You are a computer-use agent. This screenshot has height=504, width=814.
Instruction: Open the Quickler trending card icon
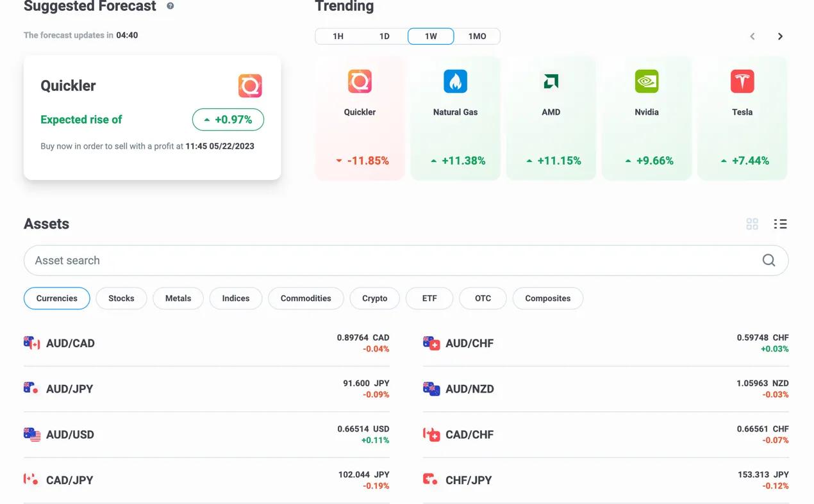[x=360, y=81]
